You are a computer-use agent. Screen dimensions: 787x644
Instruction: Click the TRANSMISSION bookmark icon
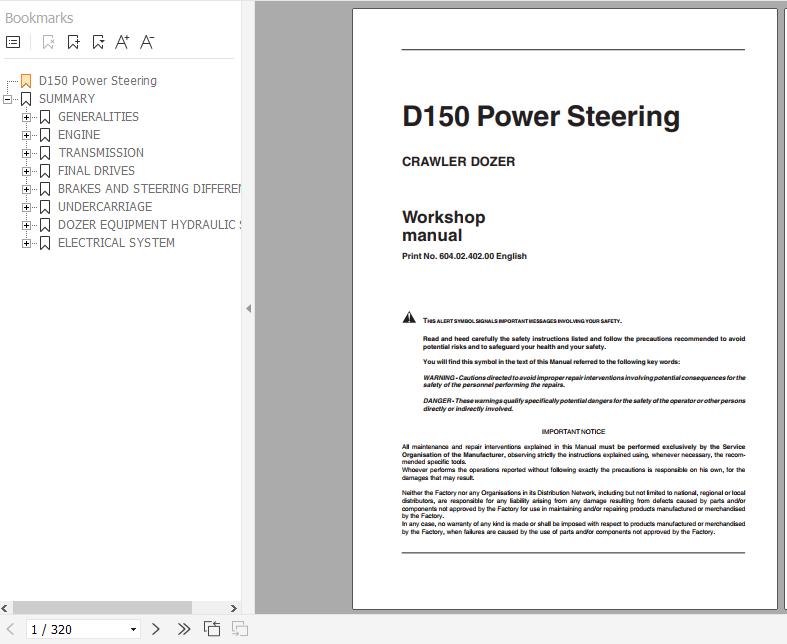45,153
